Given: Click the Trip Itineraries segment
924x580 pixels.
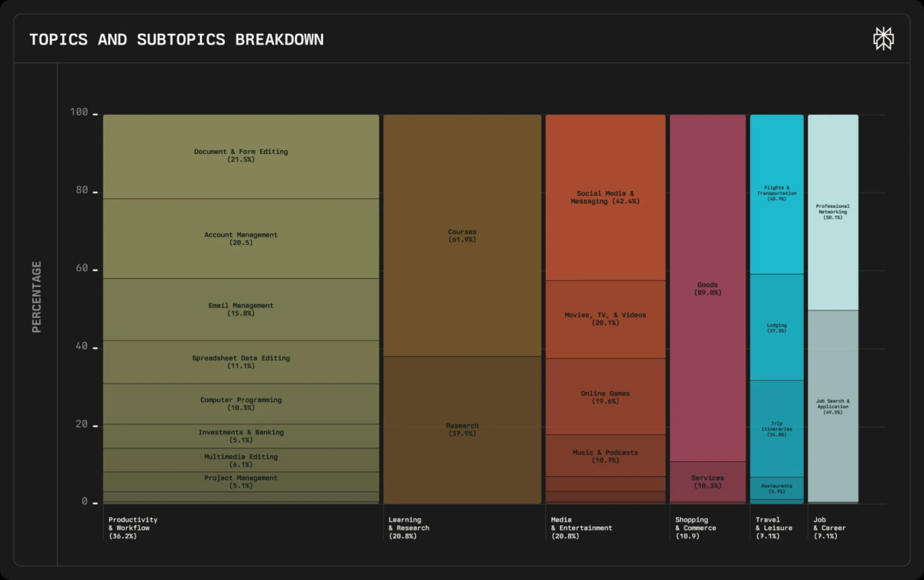Looking at the screenshot, I should [776, 427].
